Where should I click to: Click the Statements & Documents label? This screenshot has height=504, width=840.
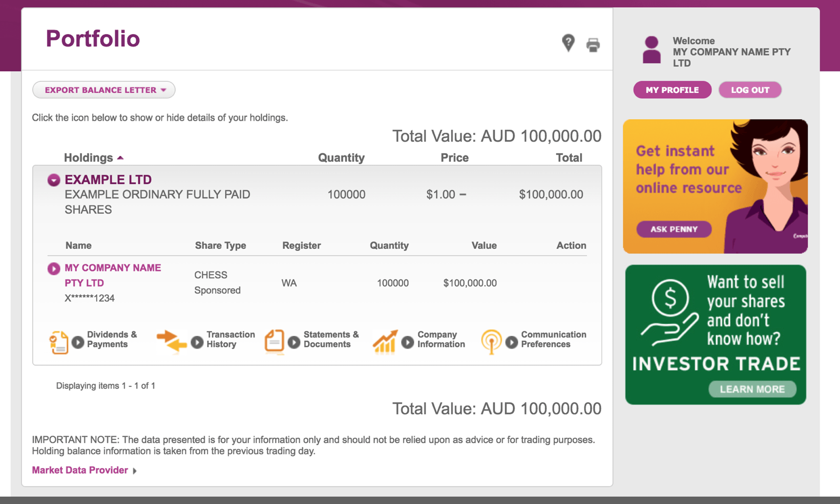point(331,339)
